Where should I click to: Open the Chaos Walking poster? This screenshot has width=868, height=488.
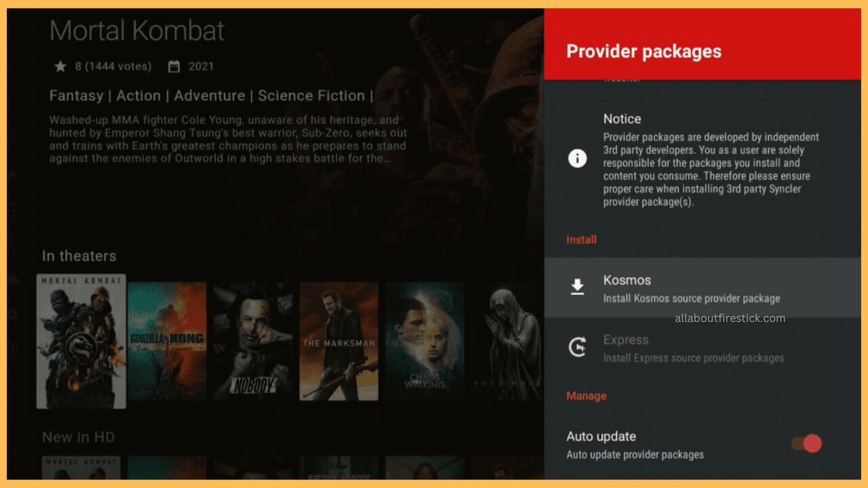[425, 341]
